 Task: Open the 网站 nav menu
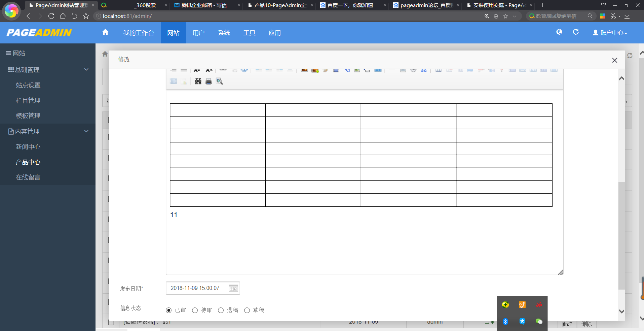click(173, 33)
